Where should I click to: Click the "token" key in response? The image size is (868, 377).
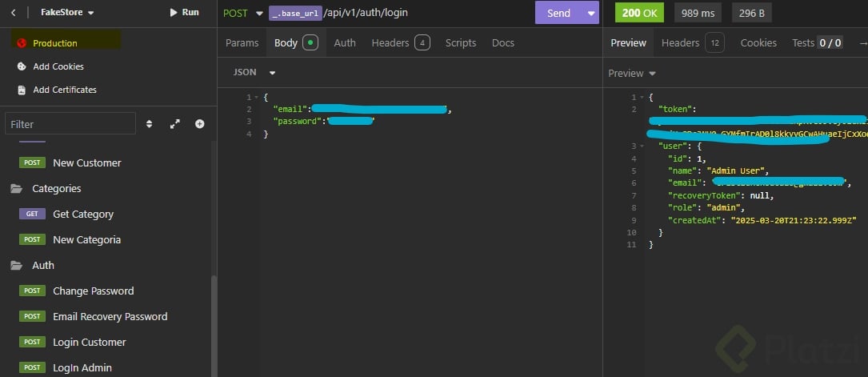674,109
